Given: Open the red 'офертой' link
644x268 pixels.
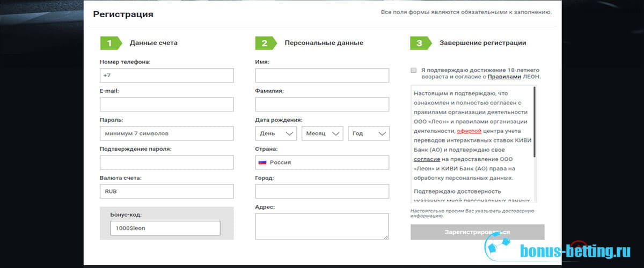Looking at the screenshot, I should 469,131.
